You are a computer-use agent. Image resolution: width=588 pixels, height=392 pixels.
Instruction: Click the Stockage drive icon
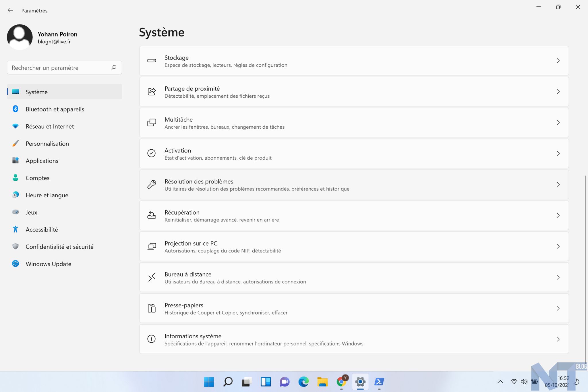pyautogui.click(x=152, y=61)
